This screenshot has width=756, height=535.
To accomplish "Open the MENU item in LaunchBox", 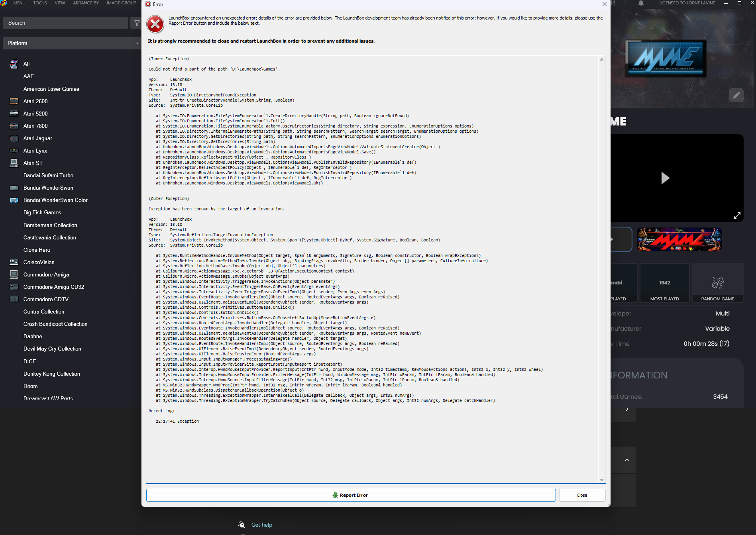I will (x=19, y=3).
